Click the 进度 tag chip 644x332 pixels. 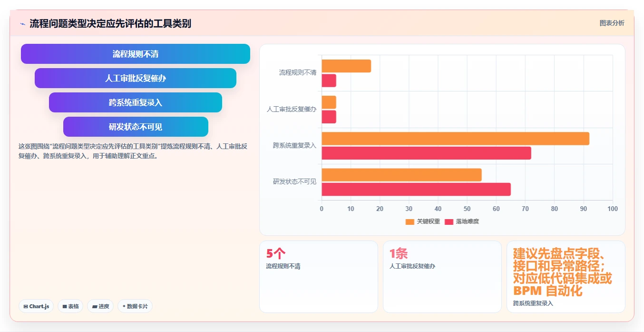[x=100, y=306]
